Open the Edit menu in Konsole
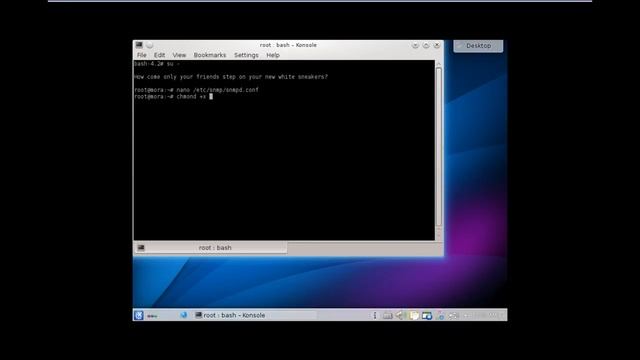 pyautogui.click(x=159, y=55)
